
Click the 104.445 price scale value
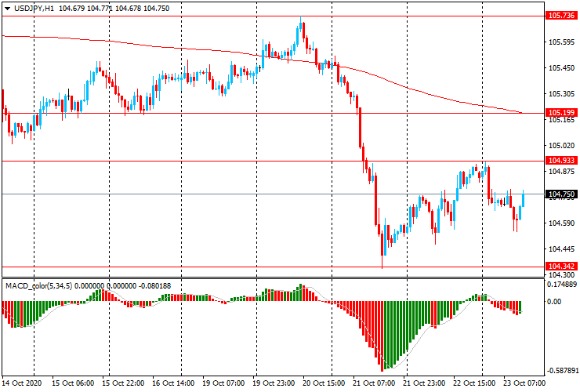561,249
